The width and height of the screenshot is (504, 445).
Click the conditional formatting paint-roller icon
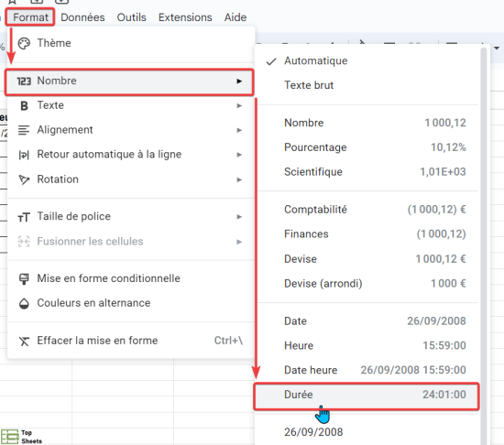[24, 278]
